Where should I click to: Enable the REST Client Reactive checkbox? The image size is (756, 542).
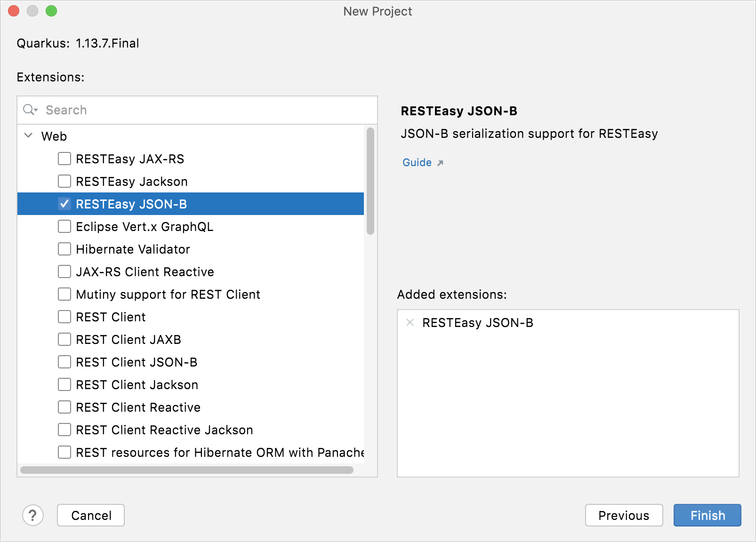tap(64, 407)
